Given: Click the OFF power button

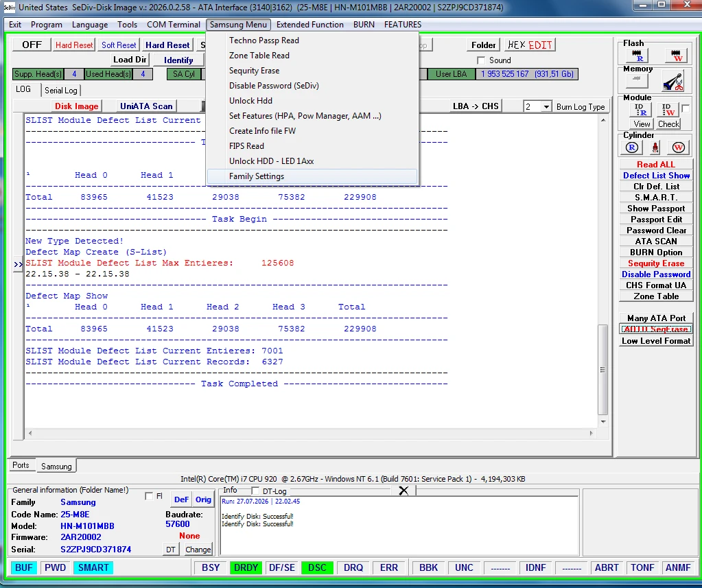Looking at the screenshot, I should click(x=32, y=45).
